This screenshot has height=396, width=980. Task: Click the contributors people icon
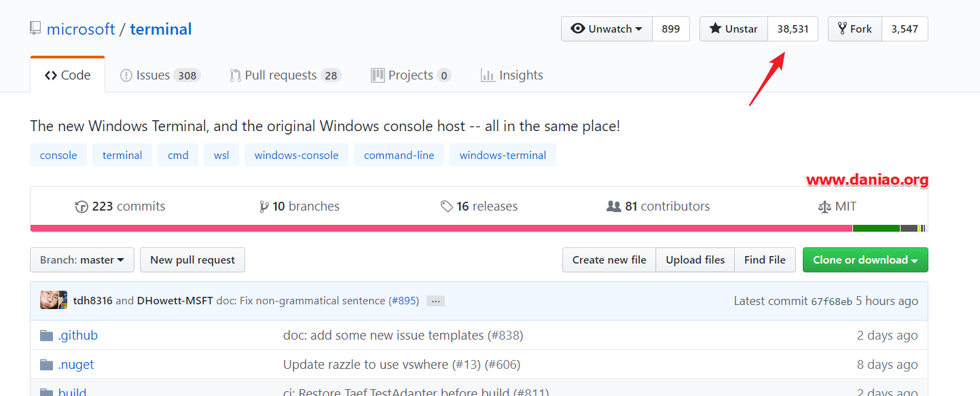613,206
